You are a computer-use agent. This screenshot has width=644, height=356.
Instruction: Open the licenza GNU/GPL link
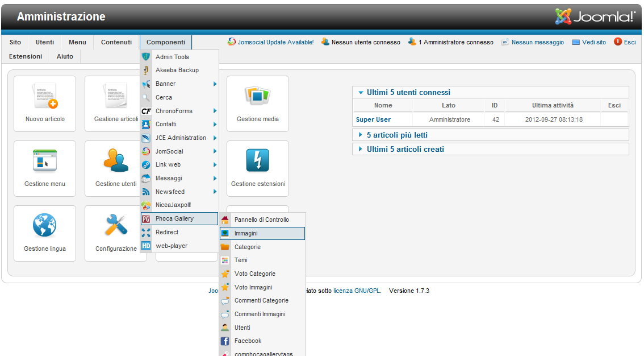point(357,291)
